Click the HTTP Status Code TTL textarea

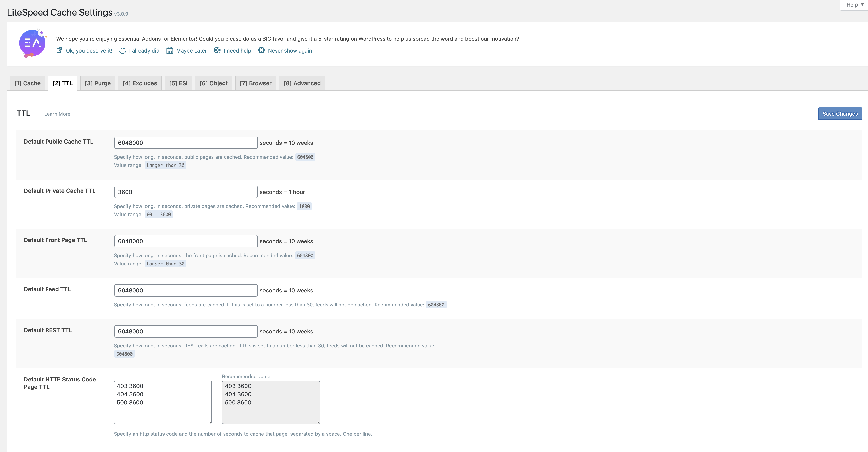[163, 402]
